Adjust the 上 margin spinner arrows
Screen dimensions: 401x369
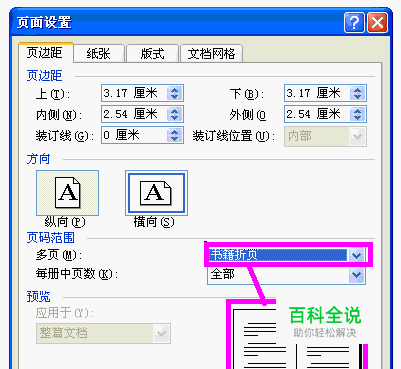(x=175, y=93)
